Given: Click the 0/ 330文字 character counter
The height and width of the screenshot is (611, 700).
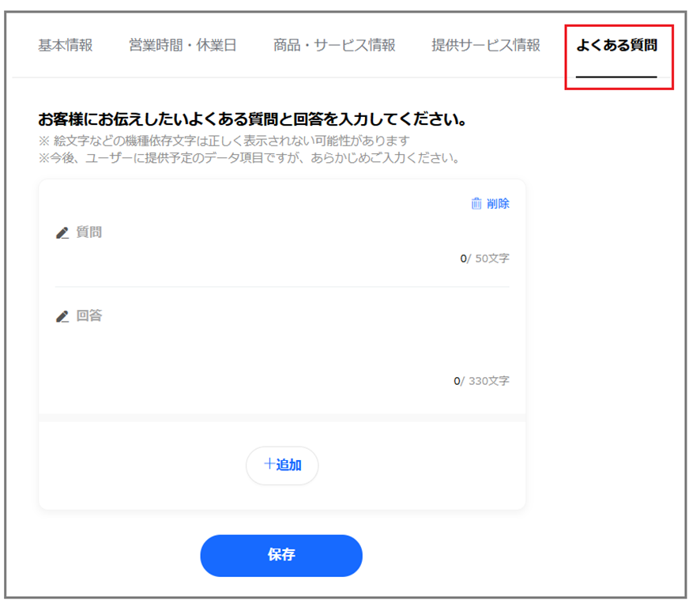Looking at the screenshot, I should click(482, 381).
